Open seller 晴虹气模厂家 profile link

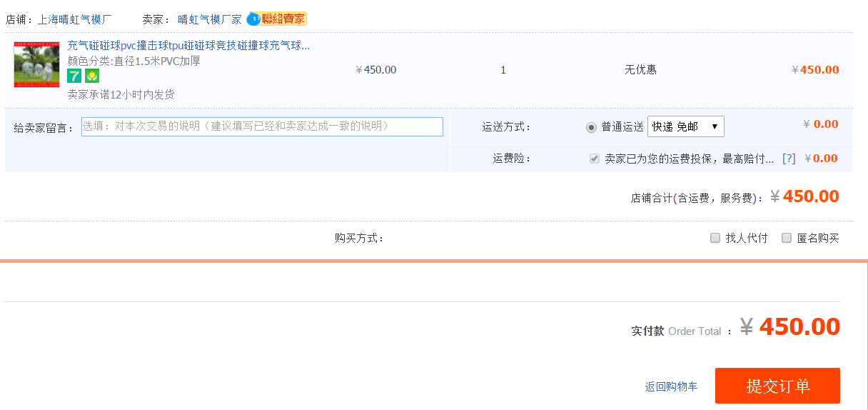tap(210, 19)
